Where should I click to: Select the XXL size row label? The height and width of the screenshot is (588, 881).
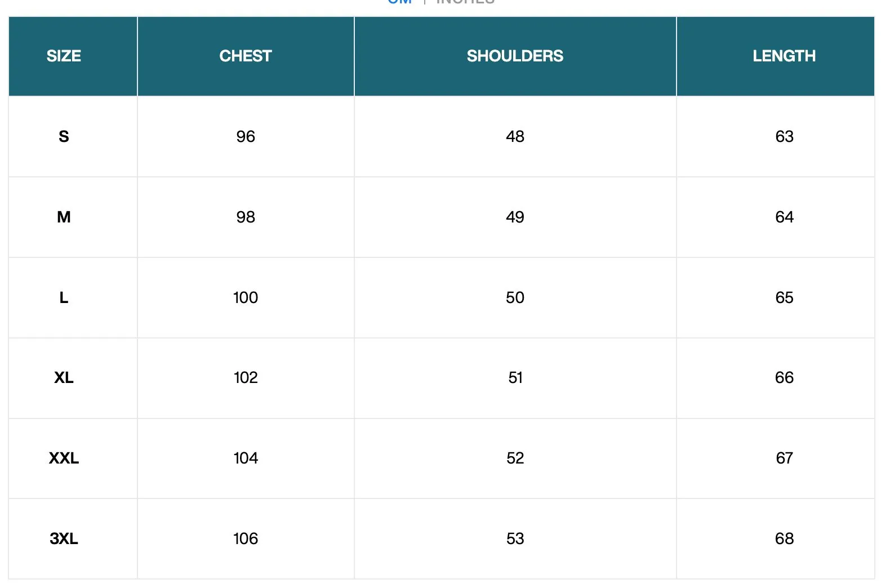click(x=64, y=458)
